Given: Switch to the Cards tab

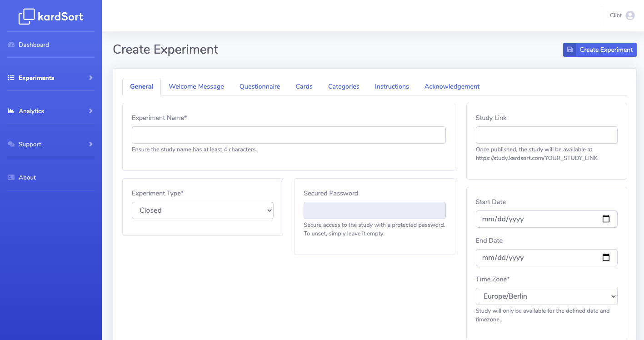Looking at the screenshot, I should 304,86.
